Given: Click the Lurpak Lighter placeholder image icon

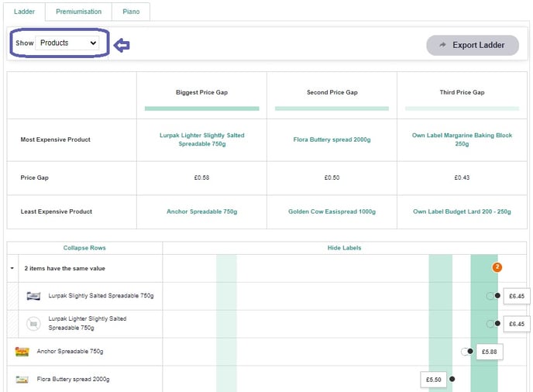Looking at the screenshot, I should coord(33,324).
